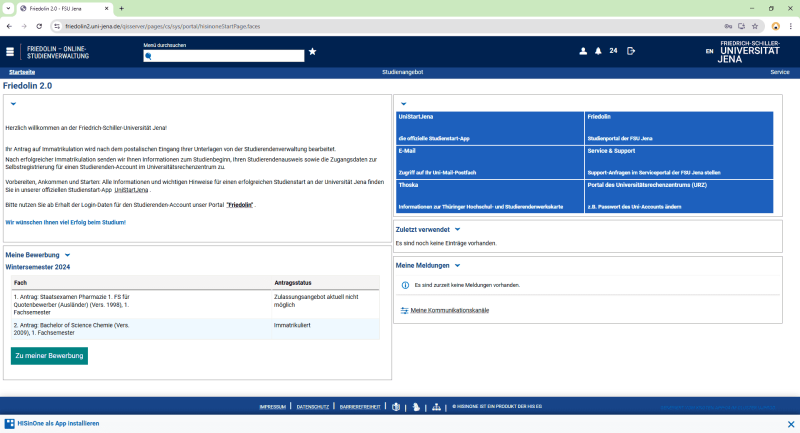Click the Kommunikationskanäle settings slider icon
Screen dimensions: 800x433
(x=404, y=310)
